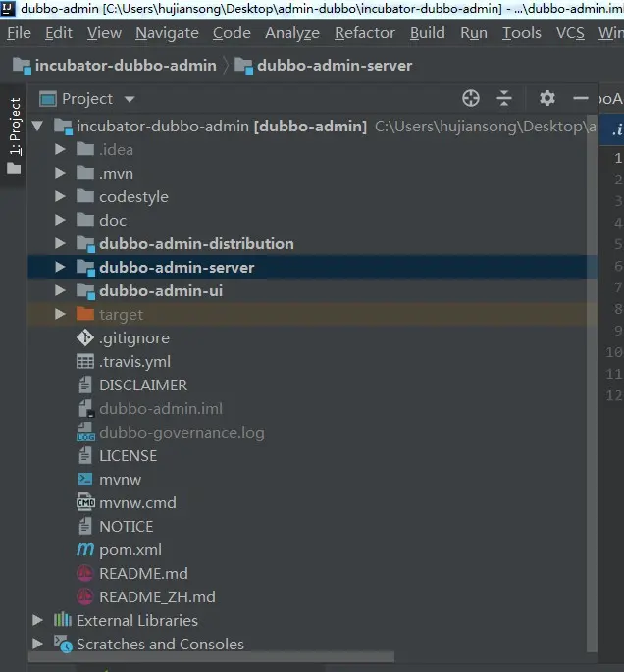This screenshot has width=624, height=672.
Task: Expand the codestyle folder
Action: click(x=60, y=196)
